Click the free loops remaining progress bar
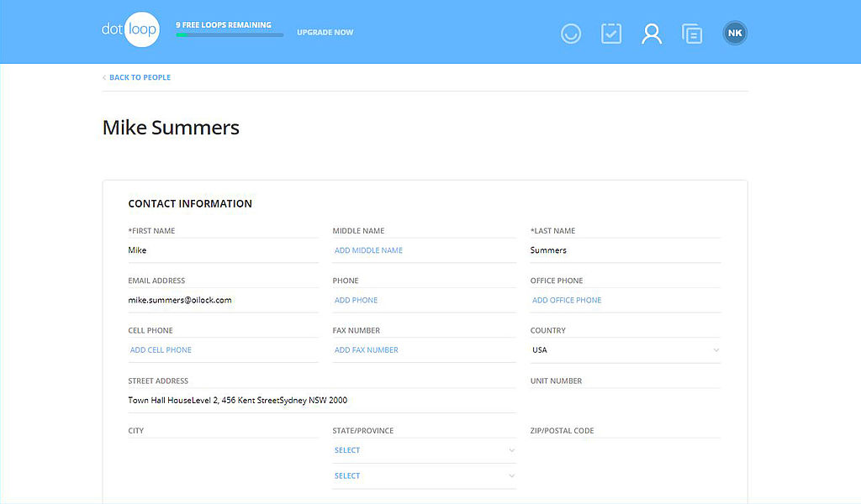The height and width of the screenshot is (504, 861). (229, 35)
